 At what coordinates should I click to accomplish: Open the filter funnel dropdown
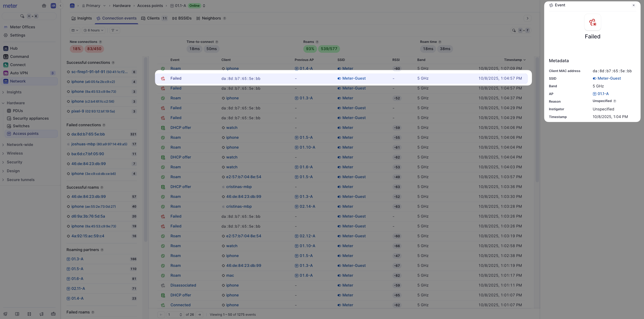[115, 30]
